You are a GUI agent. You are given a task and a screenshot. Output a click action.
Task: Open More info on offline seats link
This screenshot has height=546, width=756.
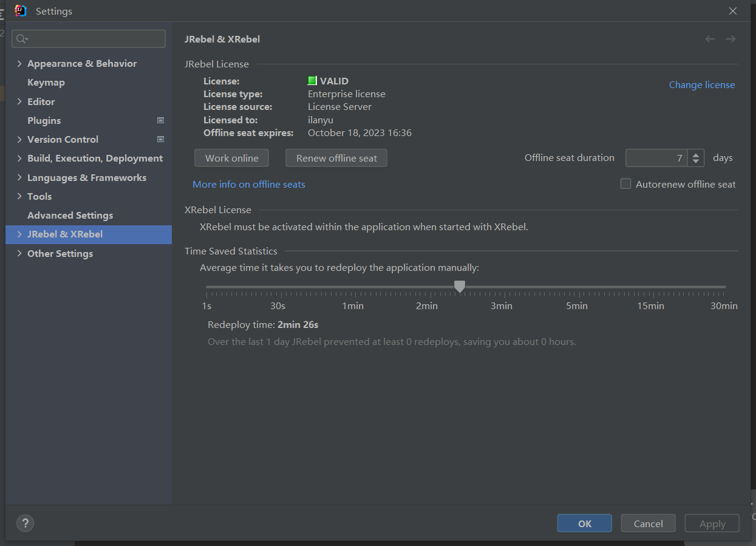pos(249,184)
